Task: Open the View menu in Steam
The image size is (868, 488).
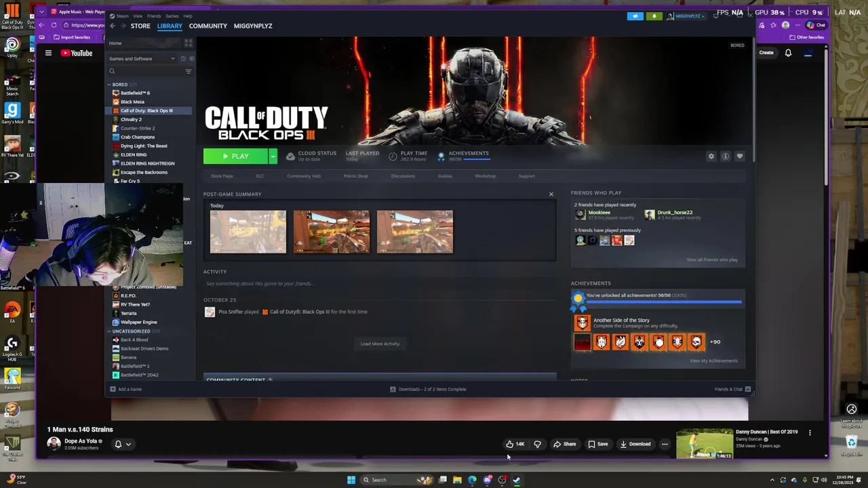Action: click(x=138, y=16)
